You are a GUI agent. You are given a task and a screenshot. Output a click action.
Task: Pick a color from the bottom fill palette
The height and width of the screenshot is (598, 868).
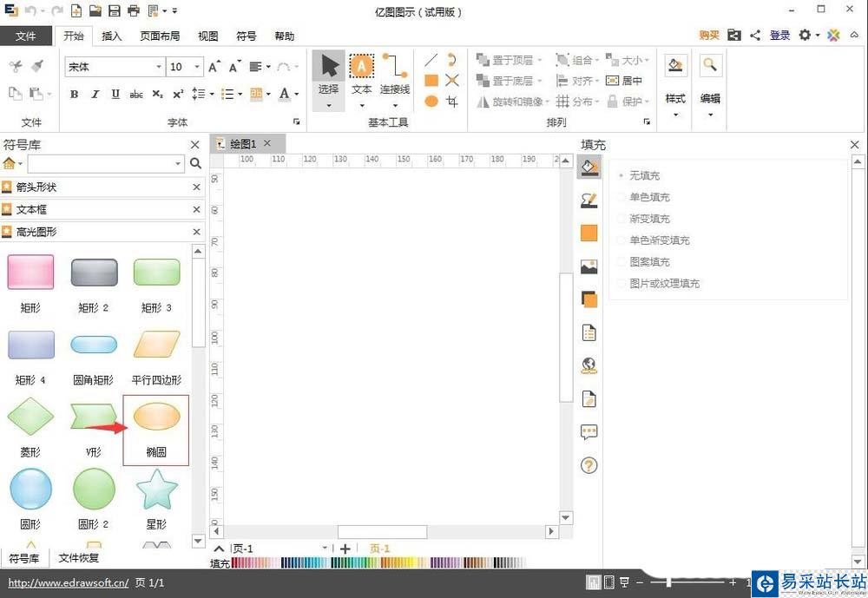[x=378, y=563]
